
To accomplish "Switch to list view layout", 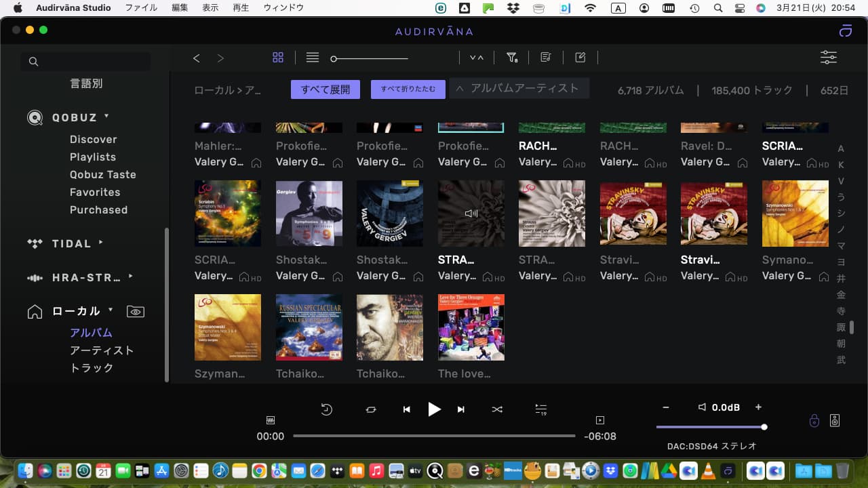I will tap(313, 58).
